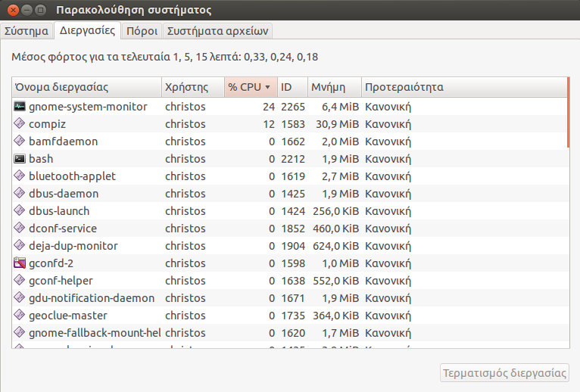This screenshot has width=580, height=392.
Task: Click memory value 552,0 KiB
Action: click(x=336, y=280)
